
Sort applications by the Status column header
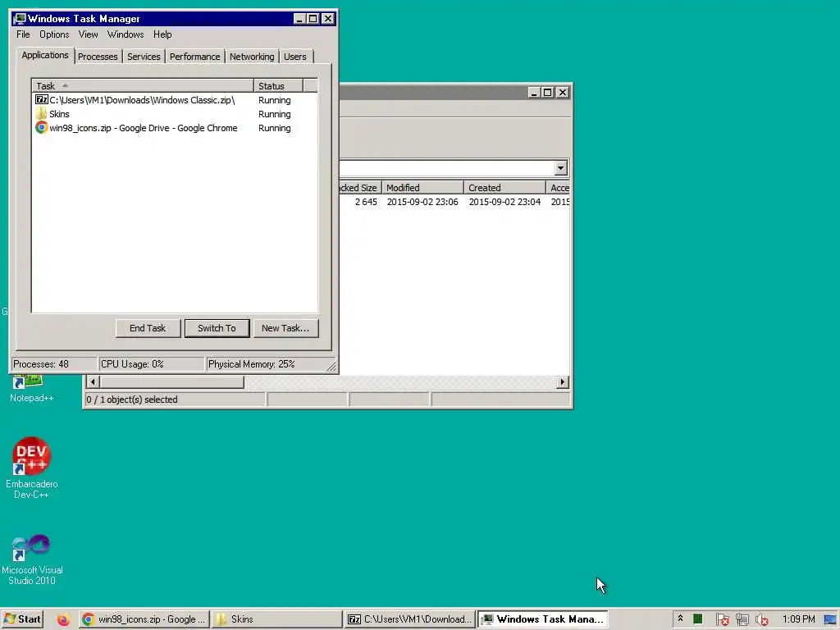click(278, 85)
